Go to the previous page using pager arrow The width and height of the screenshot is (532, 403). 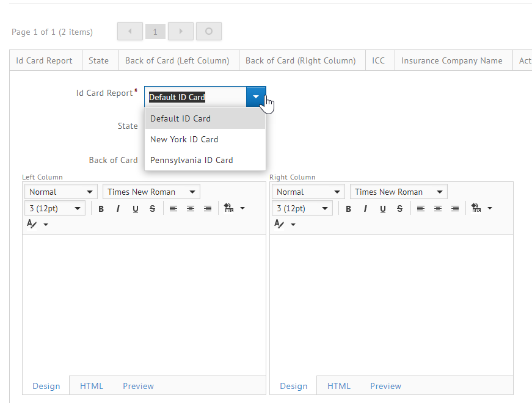point(130,31)
